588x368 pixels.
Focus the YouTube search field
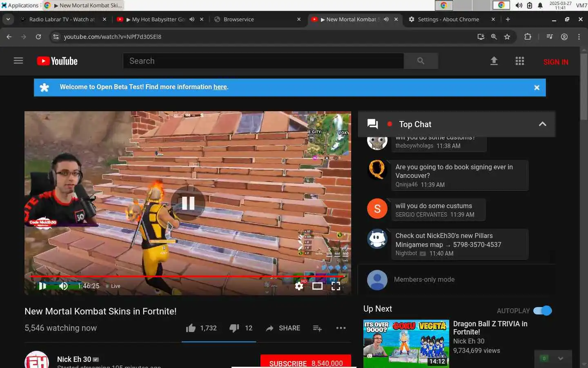pyautogui.click(x=263, y=61)
